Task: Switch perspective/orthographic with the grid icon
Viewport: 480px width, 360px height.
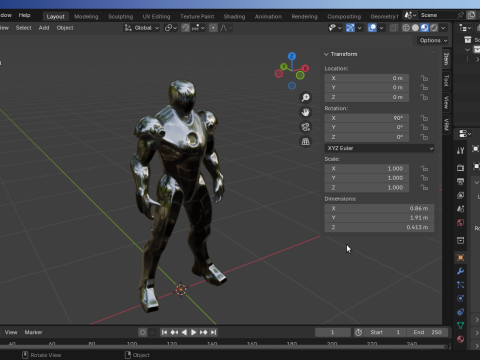Action: tap(305, 141)
